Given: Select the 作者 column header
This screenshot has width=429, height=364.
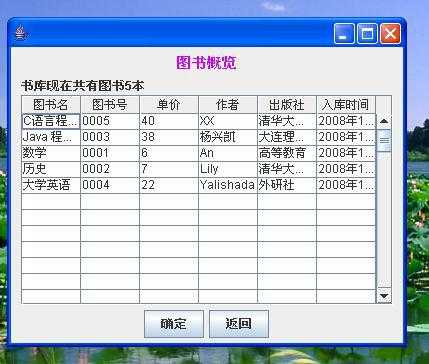Looking at the screenshot, I should [228, 105].
